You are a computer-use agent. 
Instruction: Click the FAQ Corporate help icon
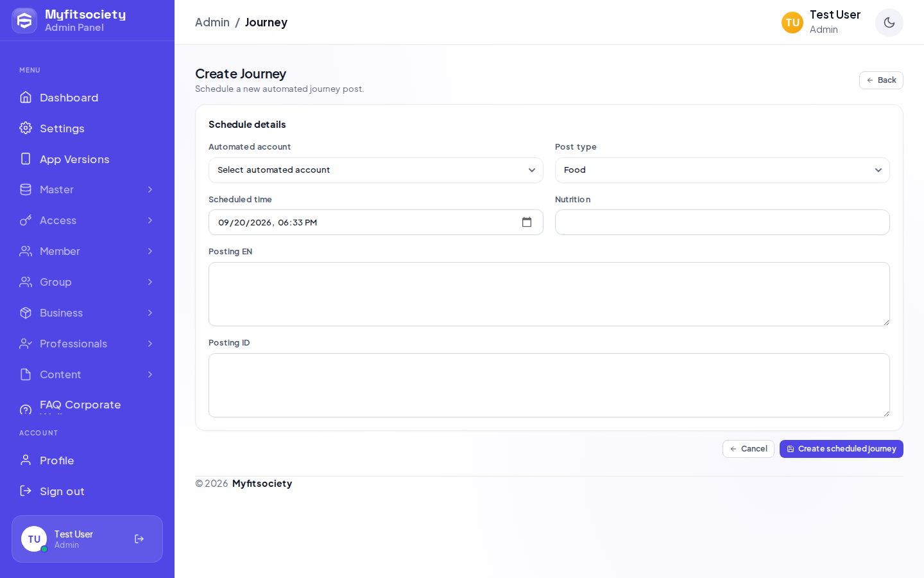[x=26, y=409]
